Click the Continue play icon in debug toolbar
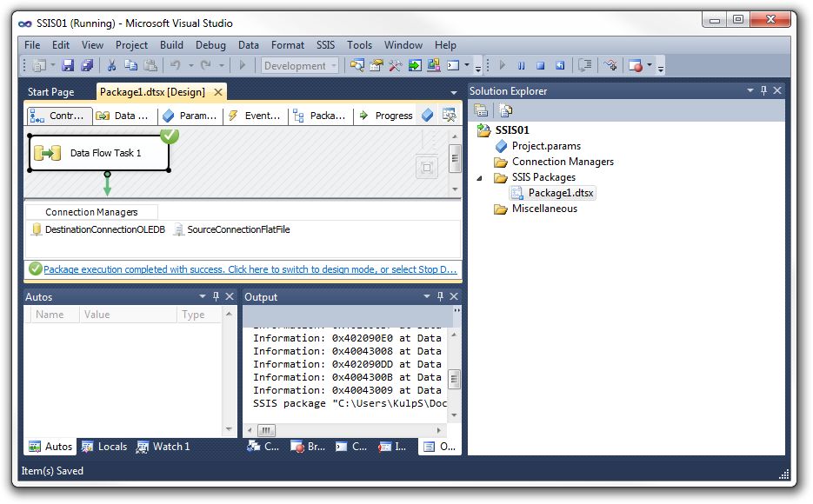The width and height of the screenshot is (813, 504). [x=502, y=65]
